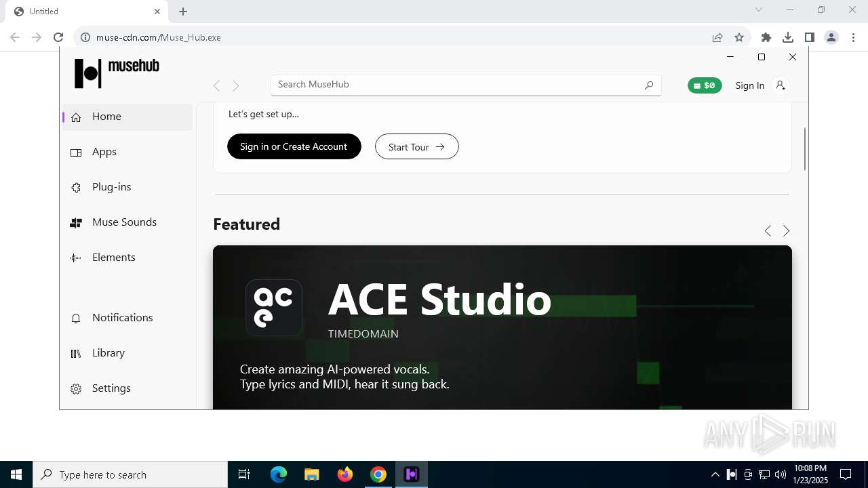Open Windows notification center
This screenshot has height=488, width=868.
(x=846, y=474)
